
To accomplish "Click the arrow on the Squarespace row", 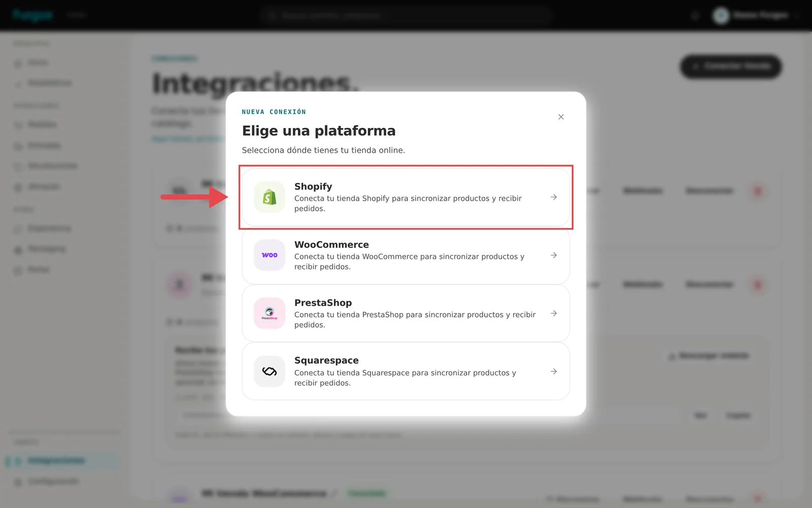I will click(x=554, y=371).
